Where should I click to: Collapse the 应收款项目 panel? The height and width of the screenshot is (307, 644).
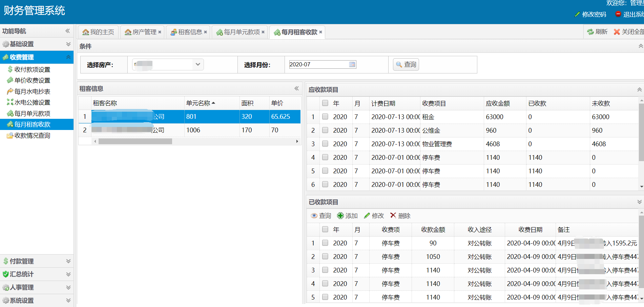point(639,90)
